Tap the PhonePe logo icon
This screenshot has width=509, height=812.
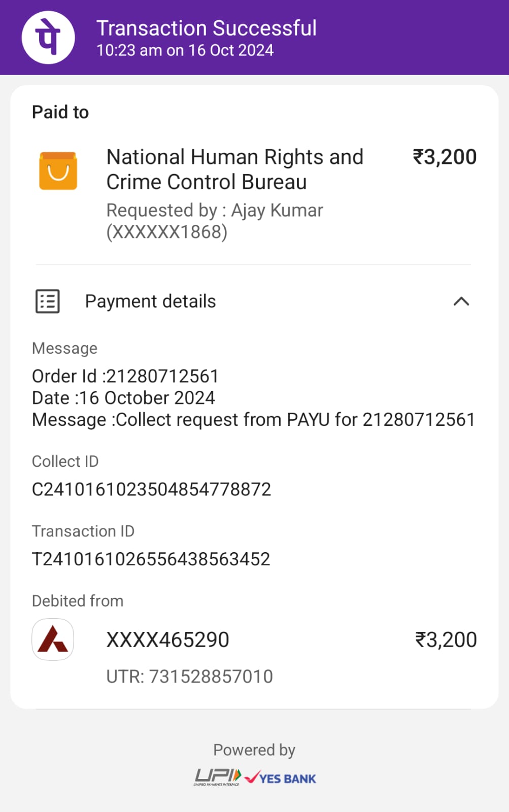48,38
